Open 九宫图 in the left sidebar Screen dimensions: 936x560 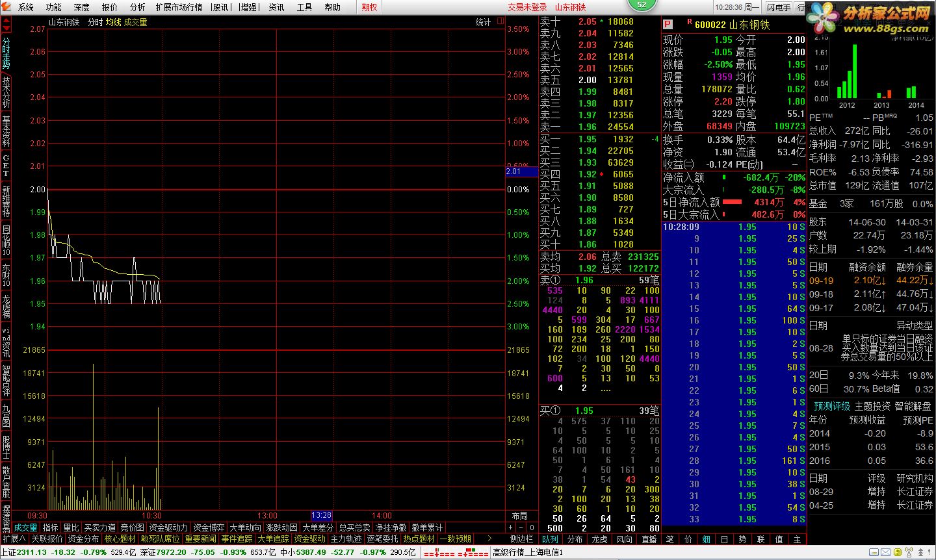[x=6, y=416]
